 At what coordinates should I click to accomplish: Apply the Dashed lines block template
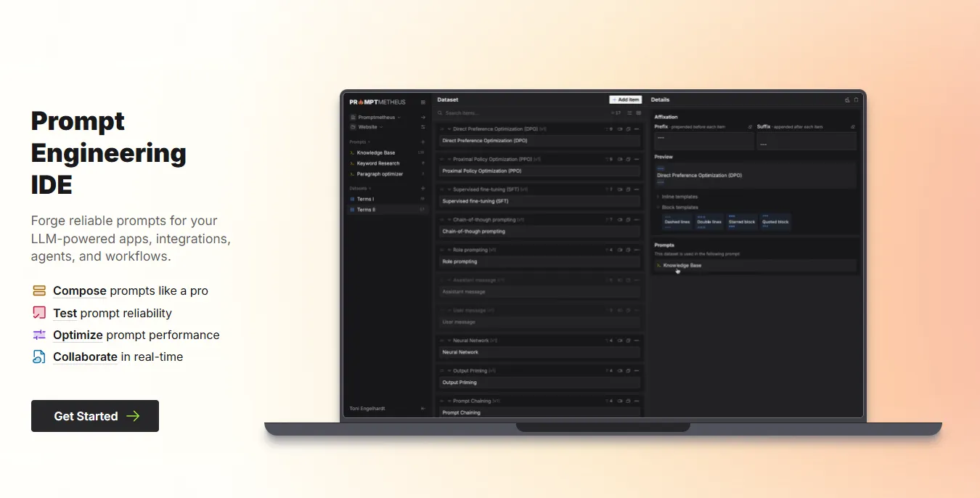[677, 221]
